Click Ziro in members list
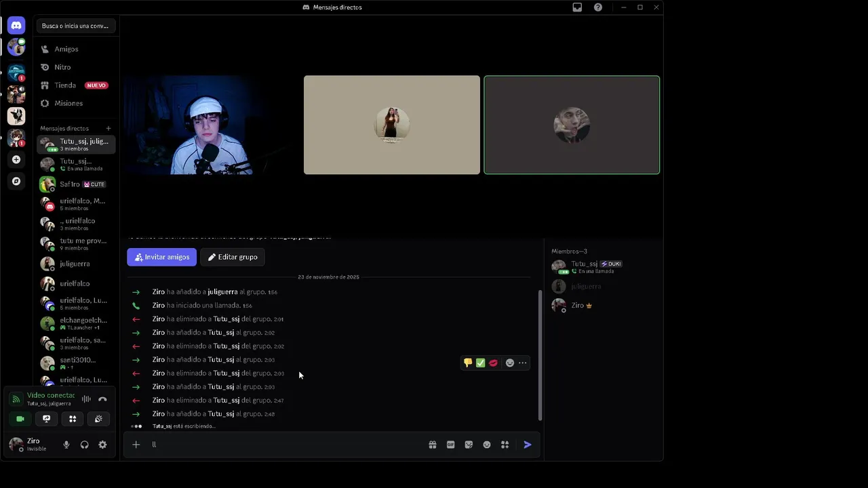 [x=604, y=306]
